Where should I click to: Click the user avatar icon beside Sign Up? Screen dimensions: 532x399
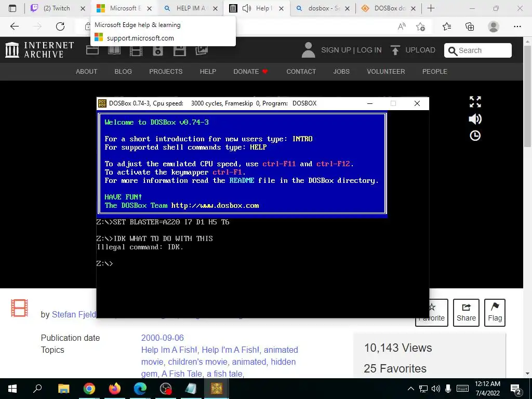[x=308, y=50]
